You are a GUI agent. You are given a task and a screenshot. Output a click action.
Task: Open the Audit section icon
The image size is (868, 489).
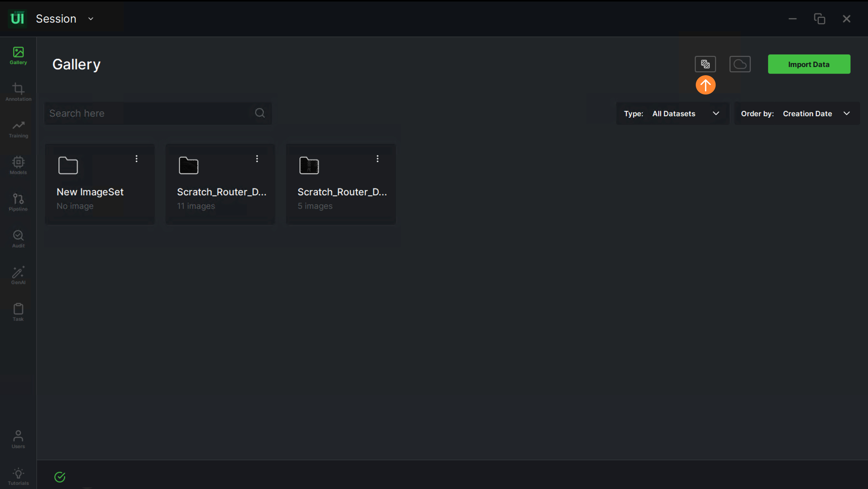18,238
